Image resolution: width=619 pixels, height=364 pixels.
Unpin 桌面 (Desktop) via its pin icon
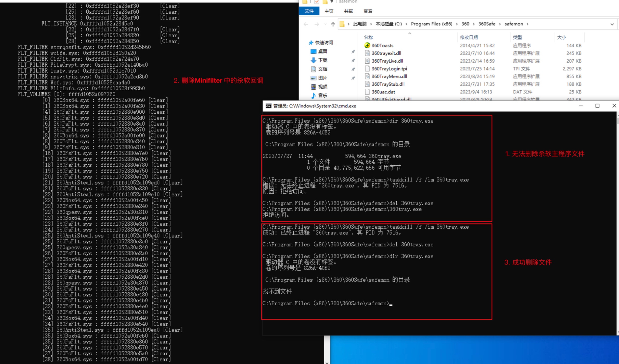point(353,52)
